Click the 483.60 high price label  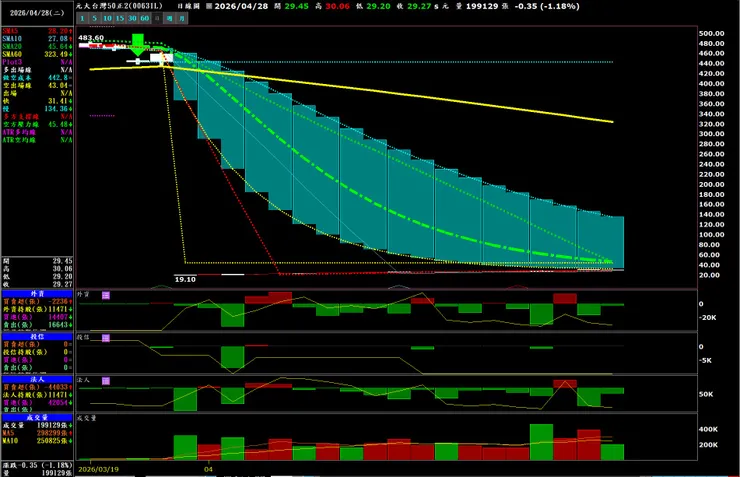[x=91, y=38]
